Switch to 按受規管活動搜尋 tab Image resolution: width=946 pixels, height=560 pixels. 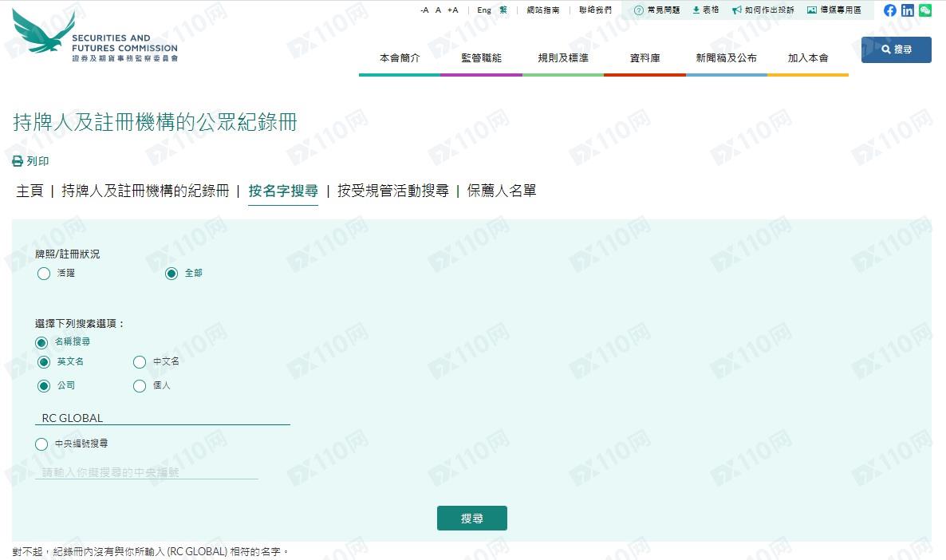(392, 191)
